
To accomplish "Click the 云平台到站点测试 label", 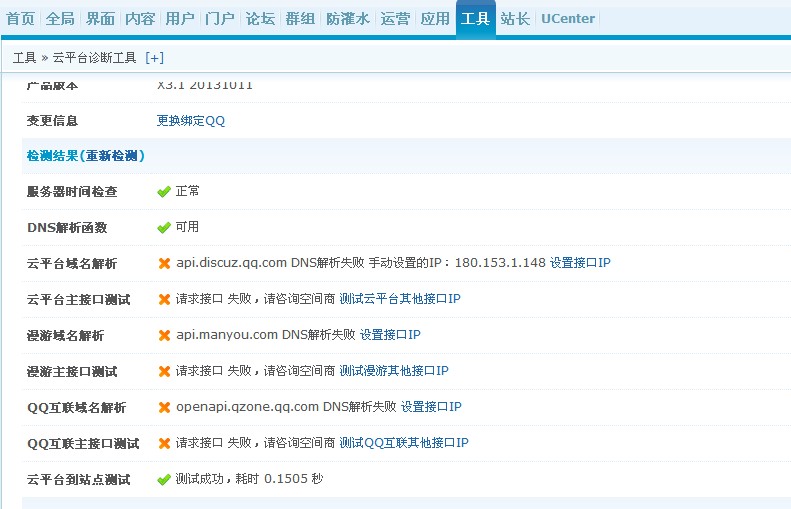I will 79,480.
